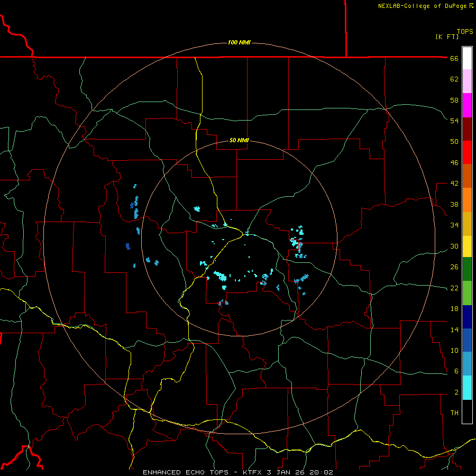Click the "26" legend scale value

(454, 267)
